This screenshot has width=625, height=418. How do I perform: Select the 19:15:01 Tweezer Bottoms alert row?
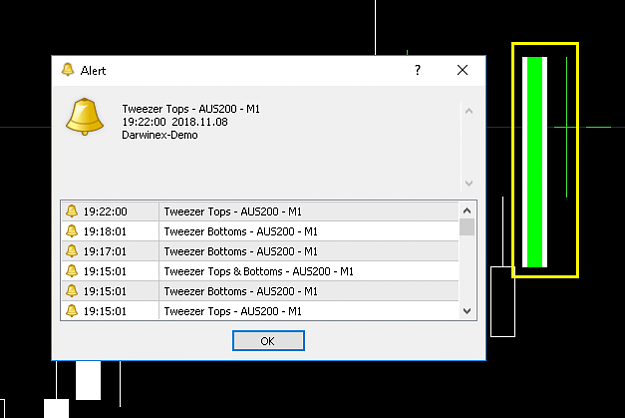[260, 291]
